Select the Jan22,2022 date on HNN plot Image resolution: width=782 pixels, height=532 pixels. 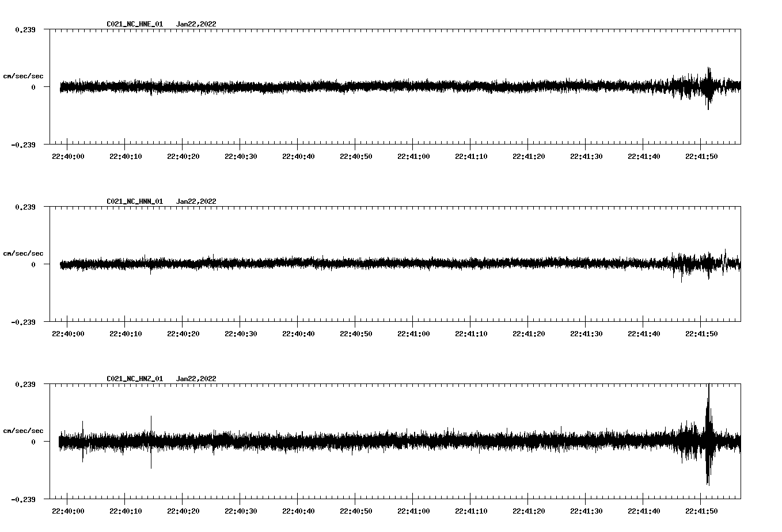[196, 202]
